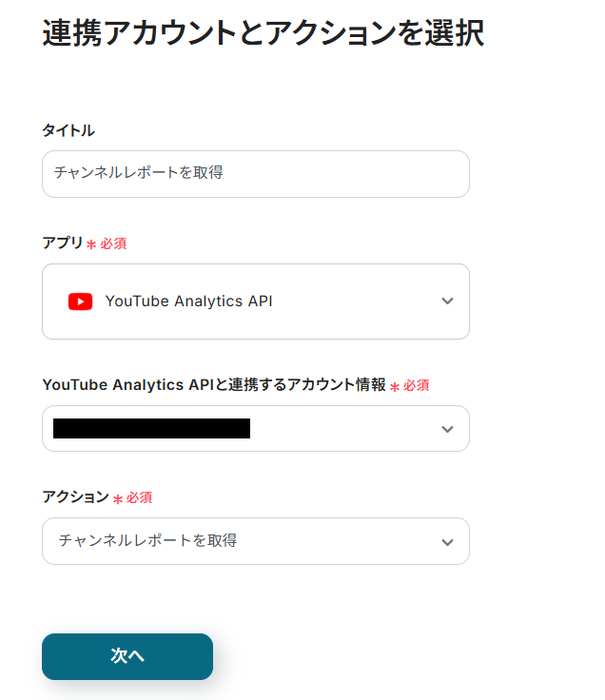Click the end of チャンネルレポートを取得 title text

click(223, 174)
